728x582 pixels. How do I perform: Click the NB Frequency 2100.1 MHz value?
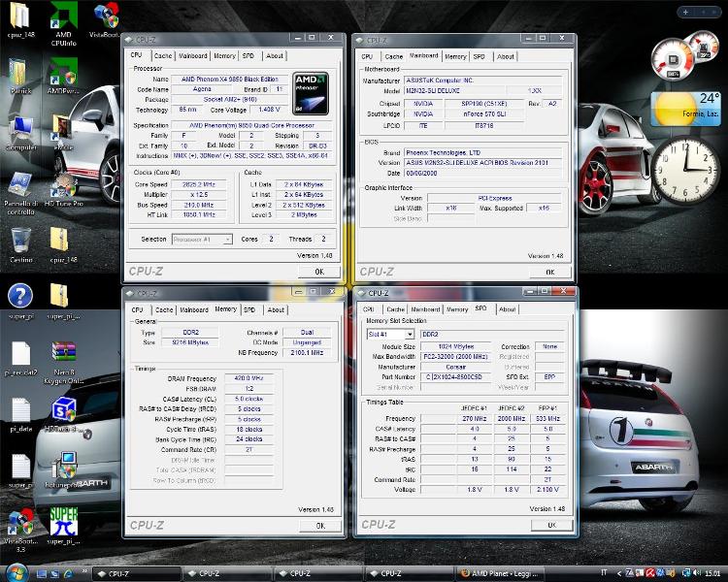coord(307,353)
